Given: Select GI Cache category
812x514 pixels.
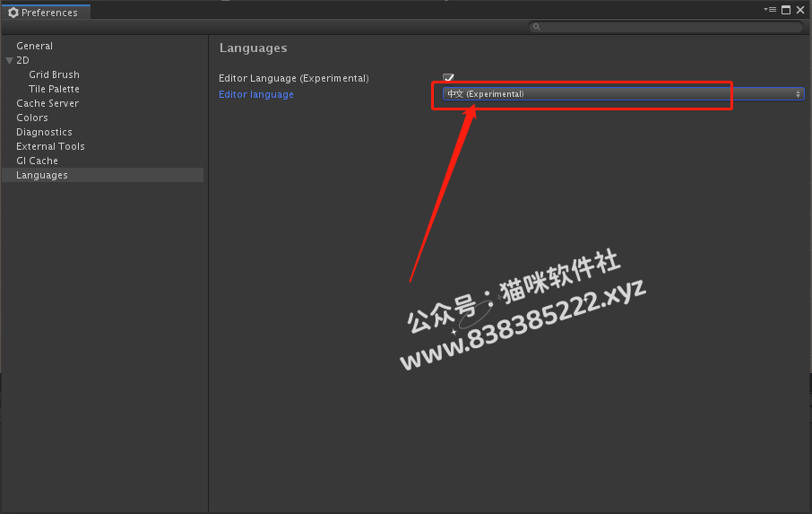Looking at the screenshot, I should point(37,161).
